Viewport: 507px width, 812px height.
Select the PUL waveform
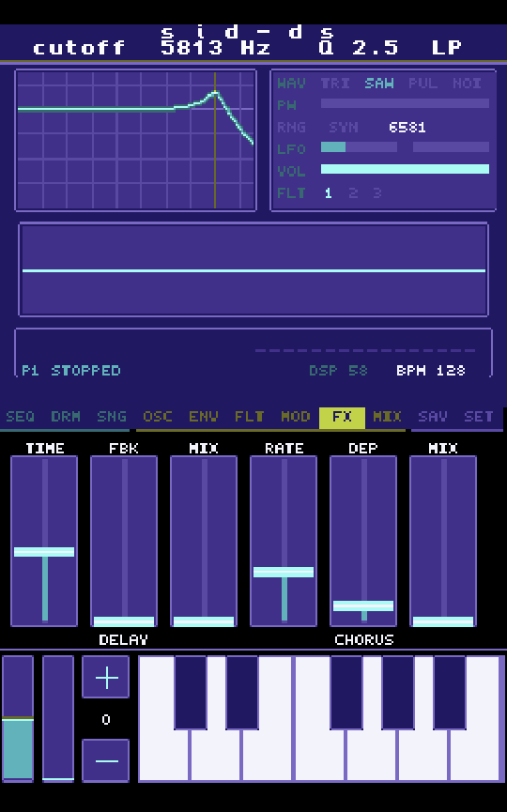click(x=423, y=84)
